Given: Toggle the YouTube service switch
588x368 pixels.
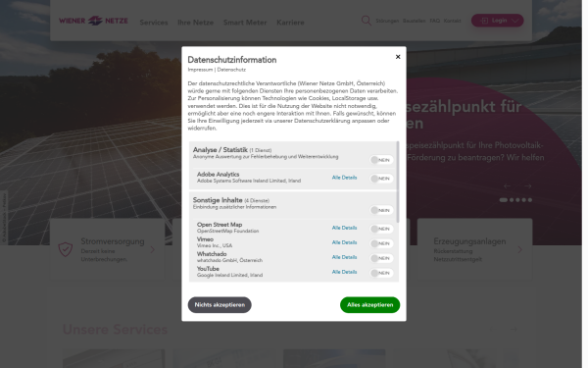Looking at the screenshot, I should click(x=381, y=273).
